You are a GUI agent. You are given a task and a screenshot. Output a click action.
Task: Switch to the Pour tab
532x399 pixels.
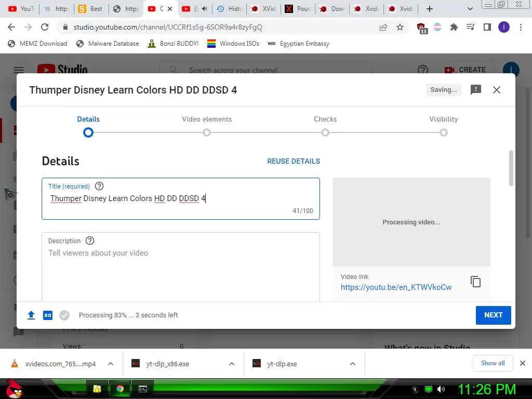298,9
